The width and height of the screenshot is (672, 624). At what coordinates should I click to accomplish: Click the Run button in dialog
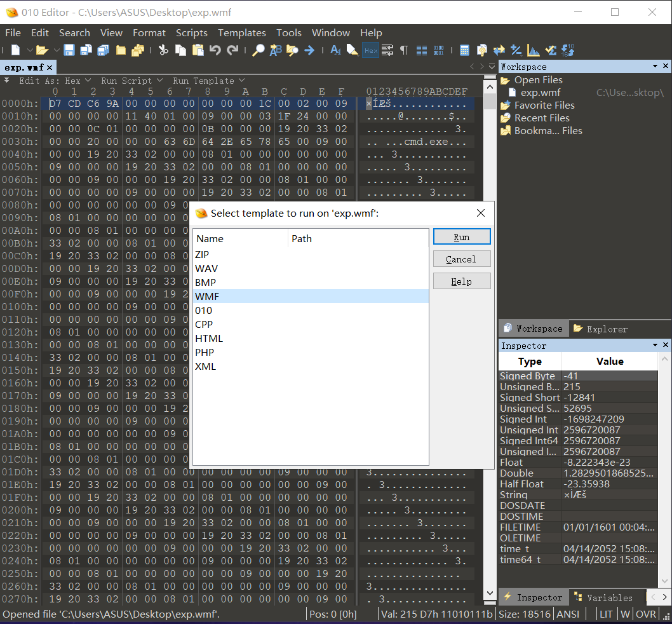point(462,237)
